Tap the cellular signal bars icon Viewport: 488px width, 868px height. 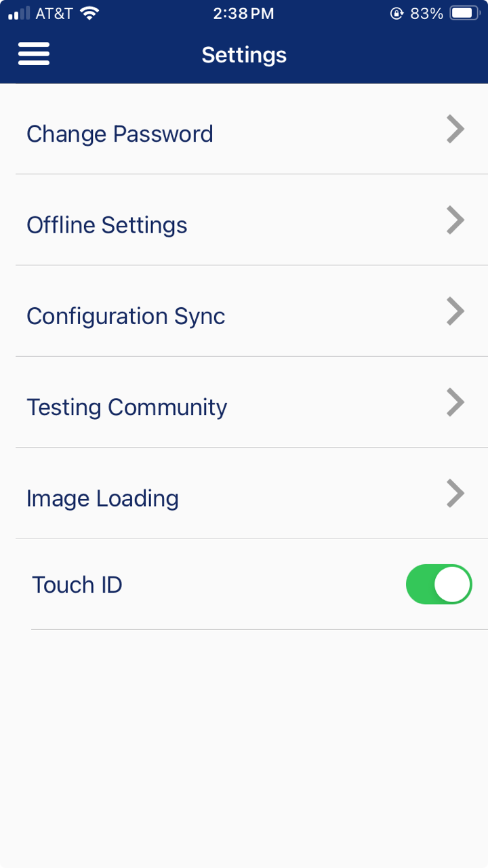click(19, 13)
